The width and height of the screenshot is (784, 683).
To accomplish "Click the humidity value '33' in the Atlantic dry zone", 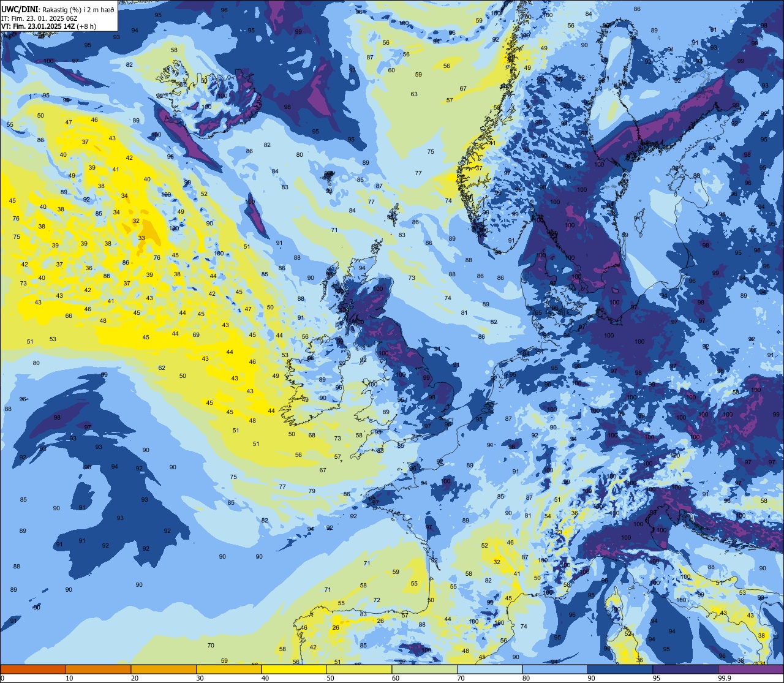I will 141,238.
